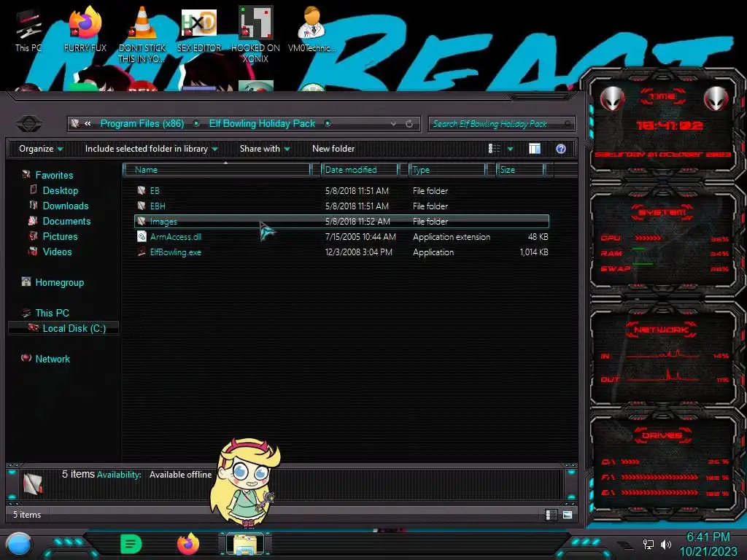Viewport: 747px width, 560px height.
Task: Select Network in the navigation pane
Action: [x=53, y=359]
